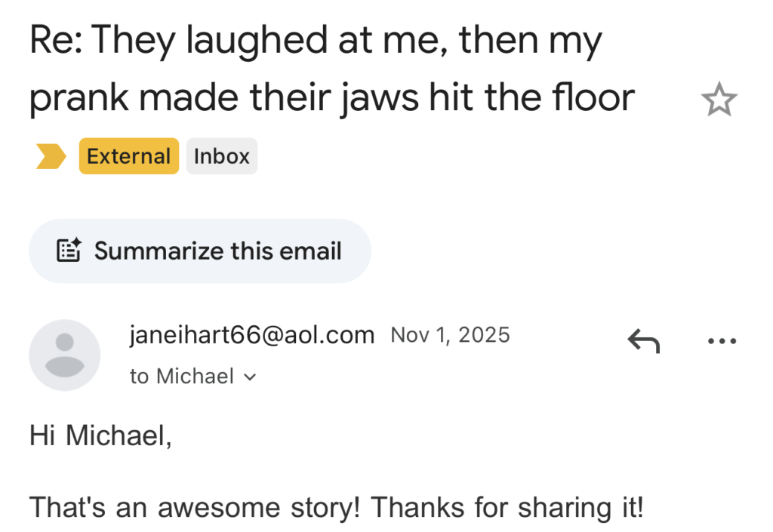Click the sparkle summarize icon
Image resolution: width=773 pixels, height=532 pixels.
69,251
